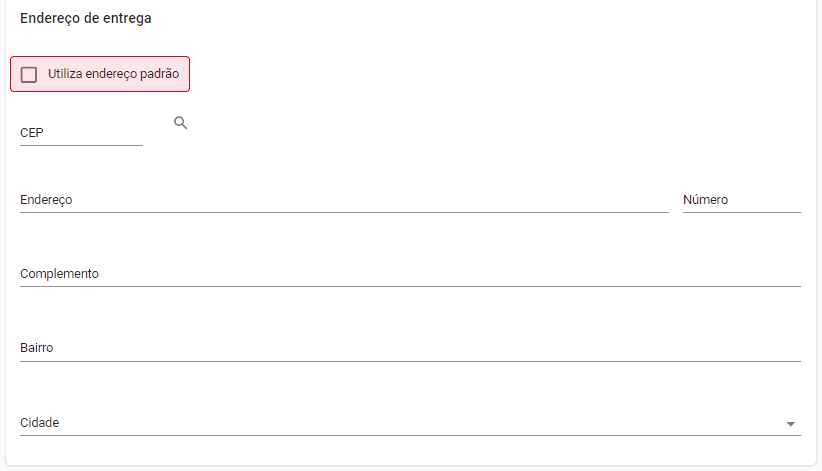Search the CEP with the magnifier icon
Image resolution: width=822 pixels, height=471 pixels.
pos(180,123)
